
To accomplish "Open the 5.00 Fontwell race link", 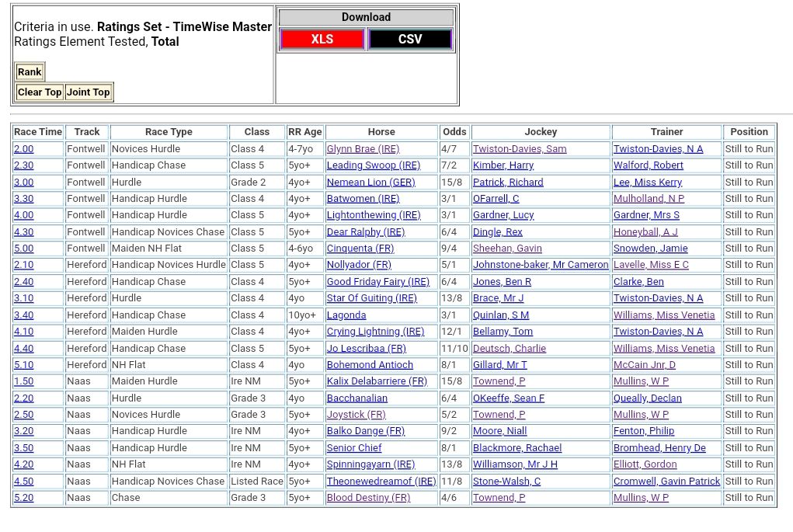I will click(x=24, y=249).
